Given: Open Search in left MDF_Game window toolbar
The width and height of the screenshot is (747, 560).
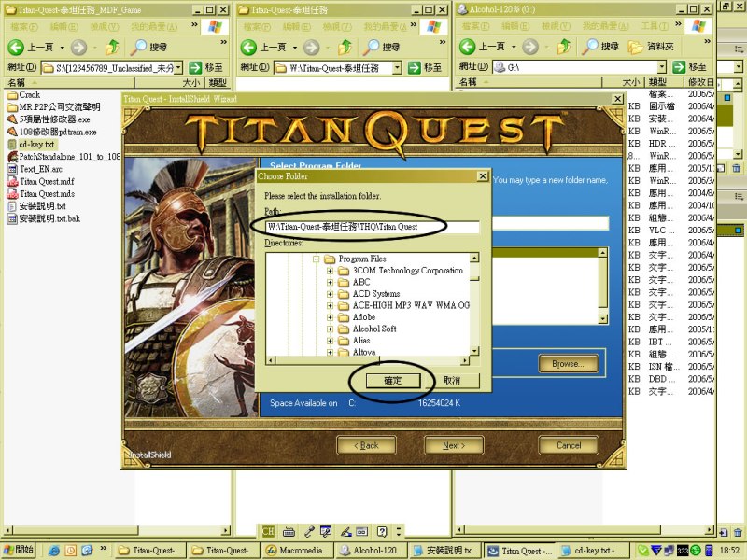Looking at the screenshot, I should tap(148, 47).
